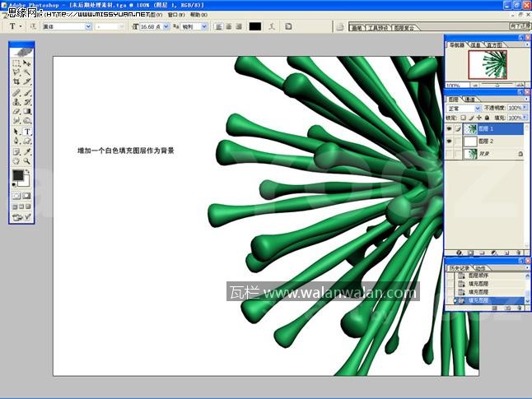The image size is (532, 399).
Task: Show the 背景 layer via its visibility box
Action: click(x=450, y=154)
